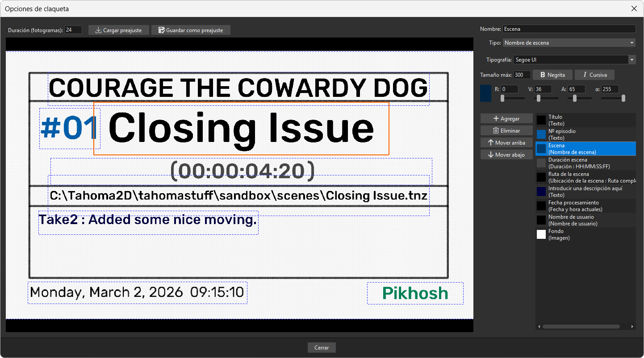The image size is (644, 358).
Task: Click the Cargar preajuste download icon
Action: click(x=98, y=30)
